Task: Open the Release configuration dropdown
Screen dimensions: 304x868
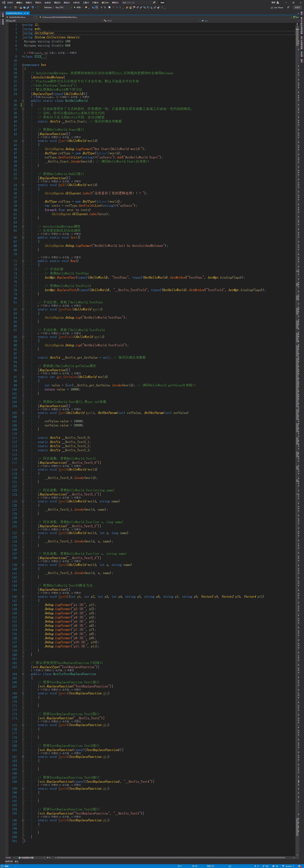Action: [x=49, y=7]
